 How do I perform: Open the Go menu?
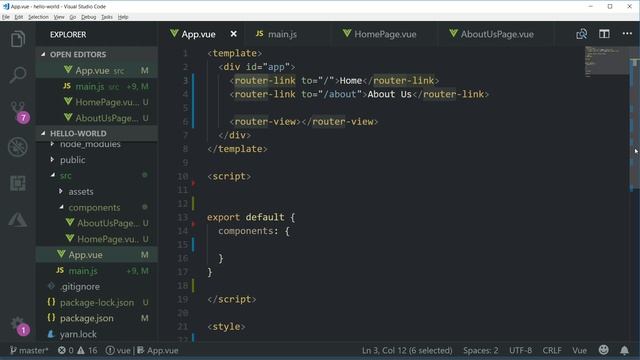(73, 17)
